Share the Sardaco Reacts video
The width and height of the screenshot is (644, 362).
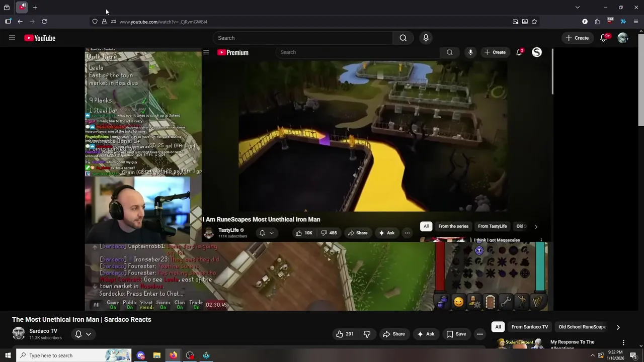(x=393, y=334)
